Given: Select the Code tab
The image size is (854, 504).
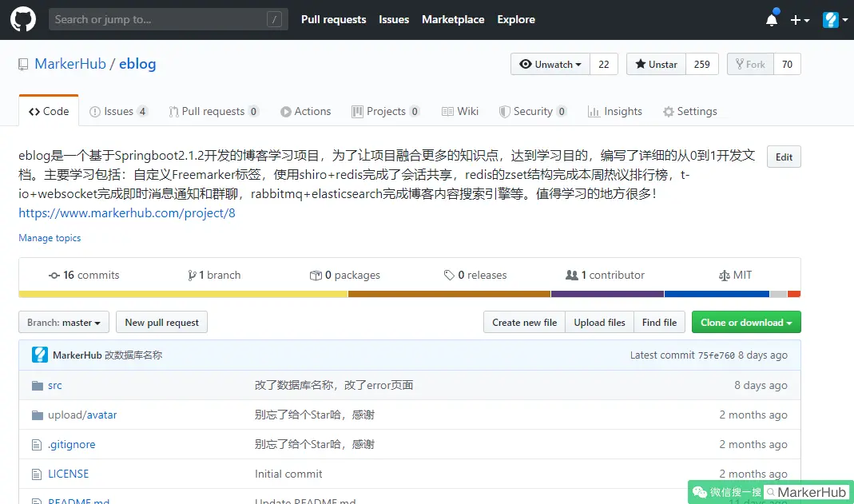Looking at the screenshot, I should 49,111.
